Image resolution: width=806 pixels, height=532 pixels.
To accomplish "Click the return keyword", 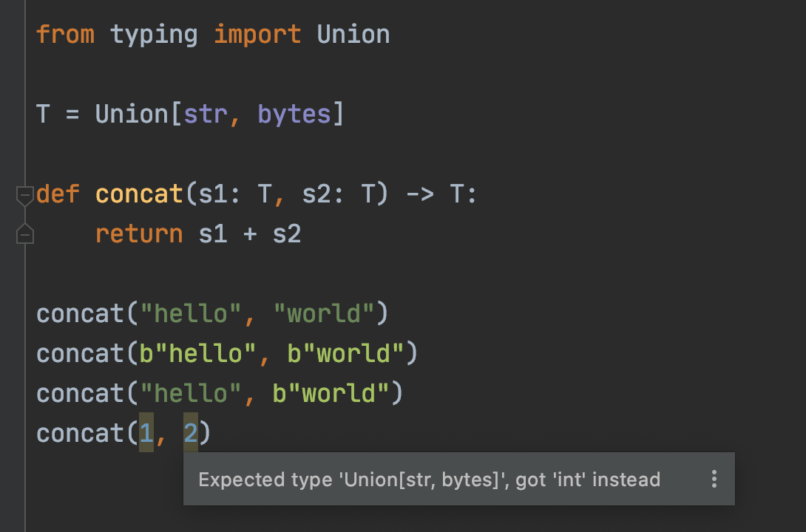I will (x=139, y=234).
